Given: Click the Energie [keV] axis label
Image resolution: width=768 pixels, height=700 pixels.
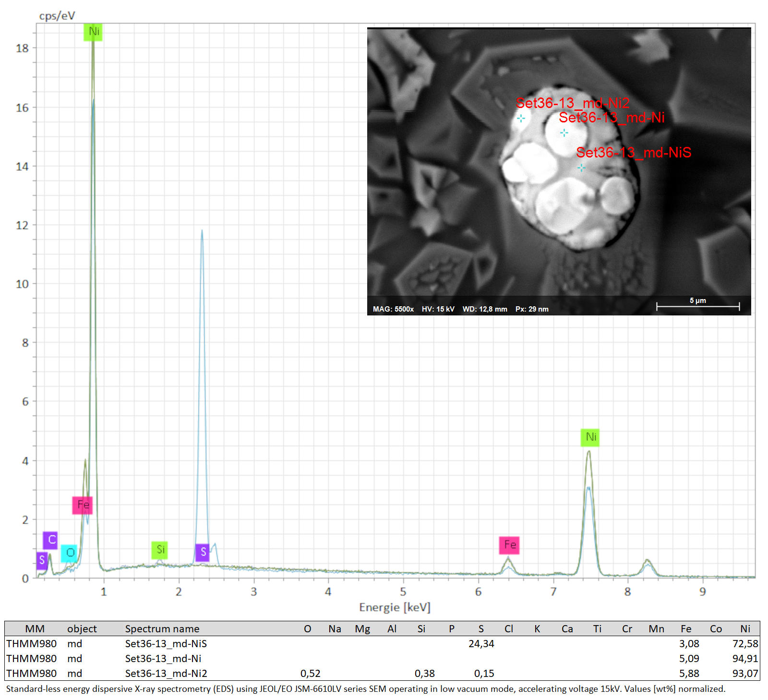Looking at the screenshot, I should pos(395,607).
